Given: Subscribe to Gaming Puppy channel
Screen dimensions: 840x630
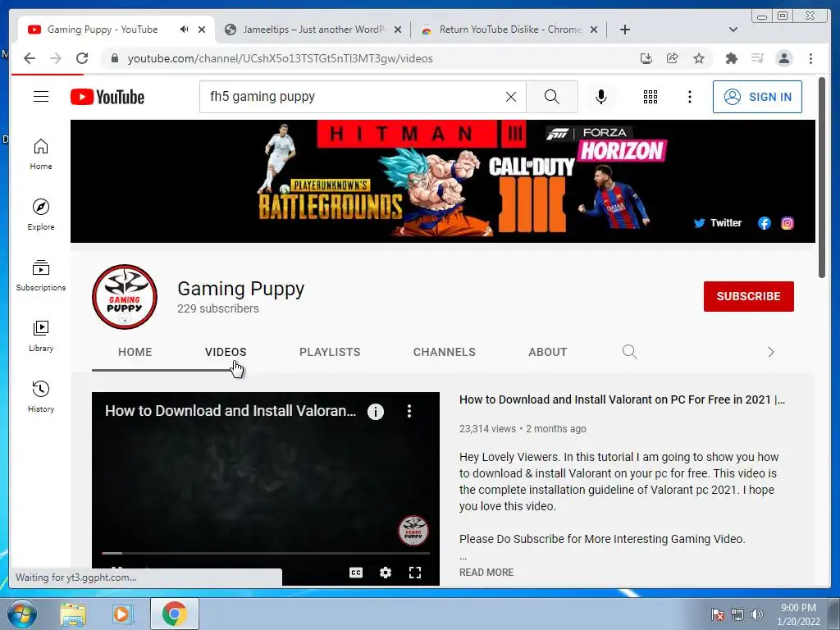Looking at the screenshot, I should (748, 296).
